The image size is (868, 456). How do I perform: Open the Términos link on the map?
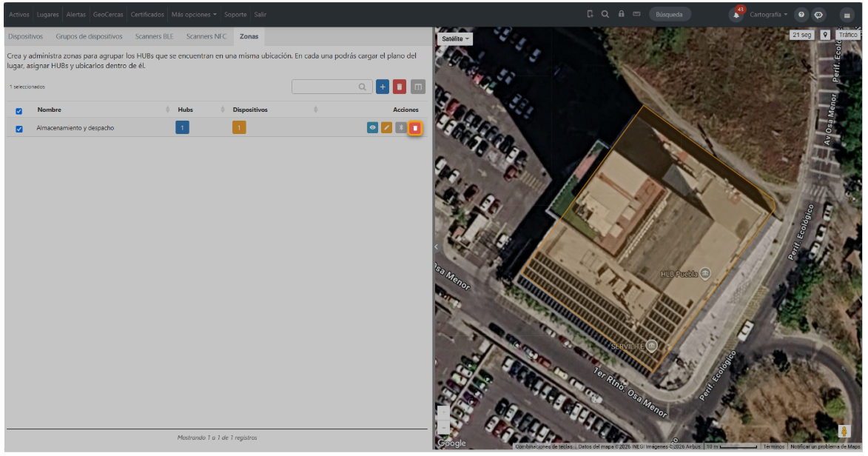(x=774, y=446)
